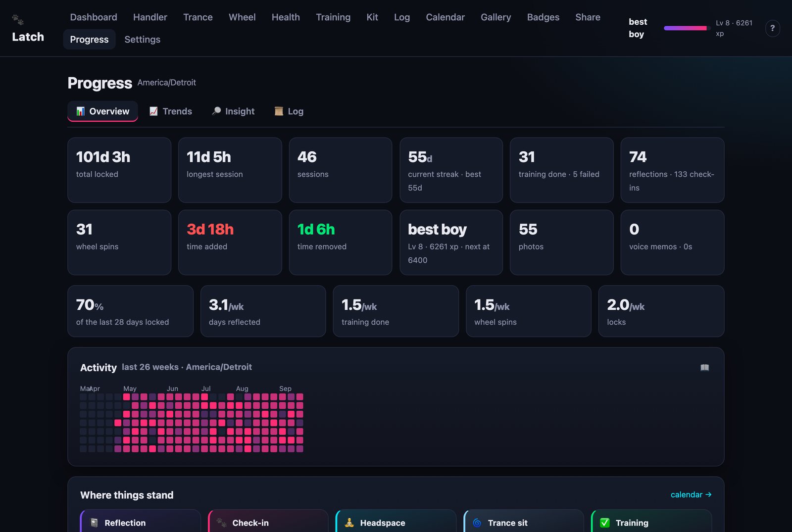Screen dimensions: 792x532
Task: Click the 74 reflections card
Action: coord(673,170)
